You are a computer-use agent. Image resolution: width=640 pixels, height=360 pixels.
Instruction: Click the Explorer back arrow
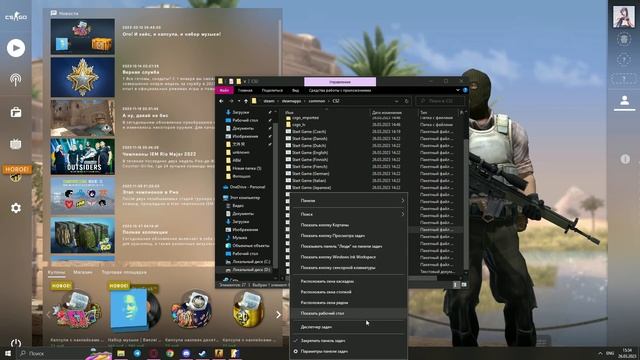[221, 101]
